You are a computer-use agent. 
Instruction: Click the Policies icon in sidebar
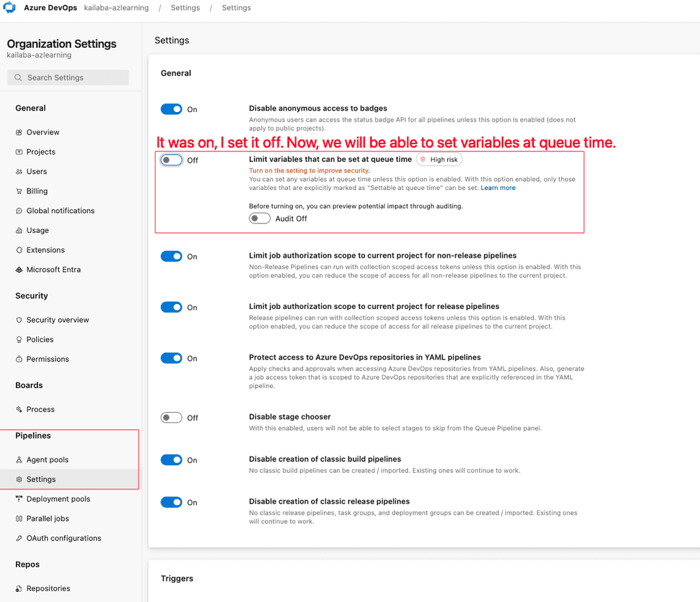pos(18,340)
